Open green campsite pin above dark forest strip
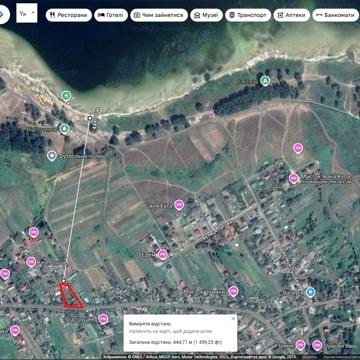This screenshot has height=360, width=360. coord(265,81)
